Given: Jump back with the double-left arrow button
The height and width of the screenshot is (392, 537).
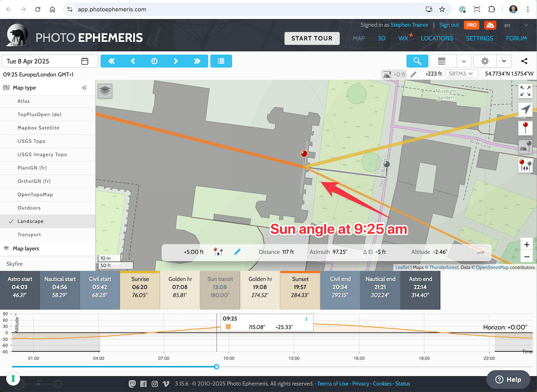Looking at the screenshot, I should (111, 61).
